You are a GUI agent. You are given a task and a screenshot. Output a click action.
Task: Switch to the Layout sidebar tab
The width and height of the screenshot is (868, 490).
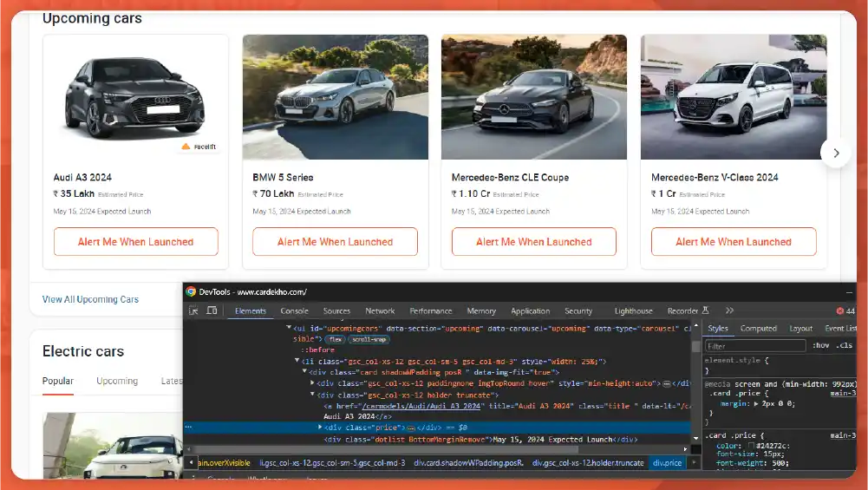[x=800, y=329]
